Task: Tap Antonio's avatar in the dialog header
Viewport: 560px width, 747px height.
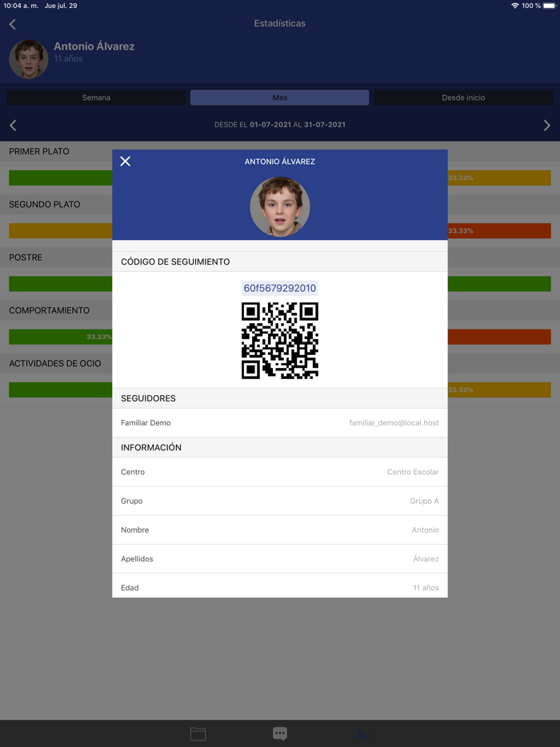Action: click(280, 207)
